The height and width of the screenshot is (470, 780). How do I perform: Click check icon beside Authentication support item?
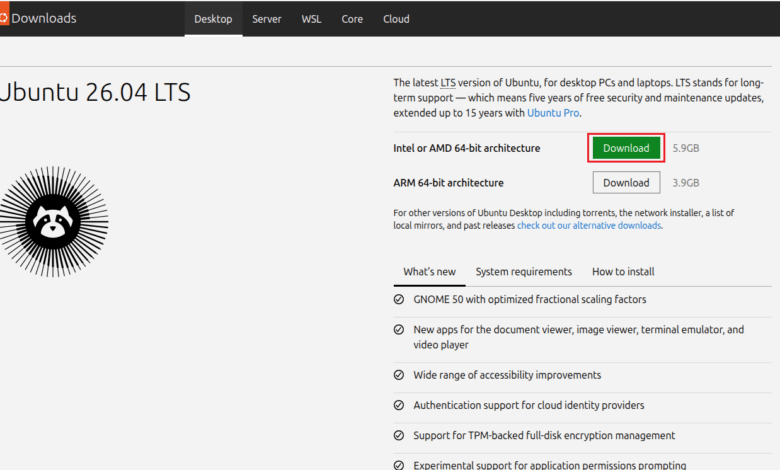tap(399, 405)
